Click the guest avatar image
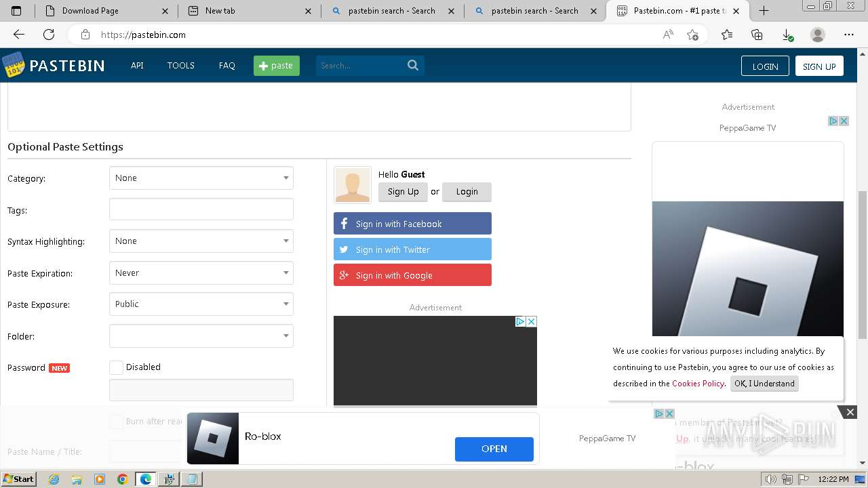The width and height of the screenshot is (868, 488). 353,185
